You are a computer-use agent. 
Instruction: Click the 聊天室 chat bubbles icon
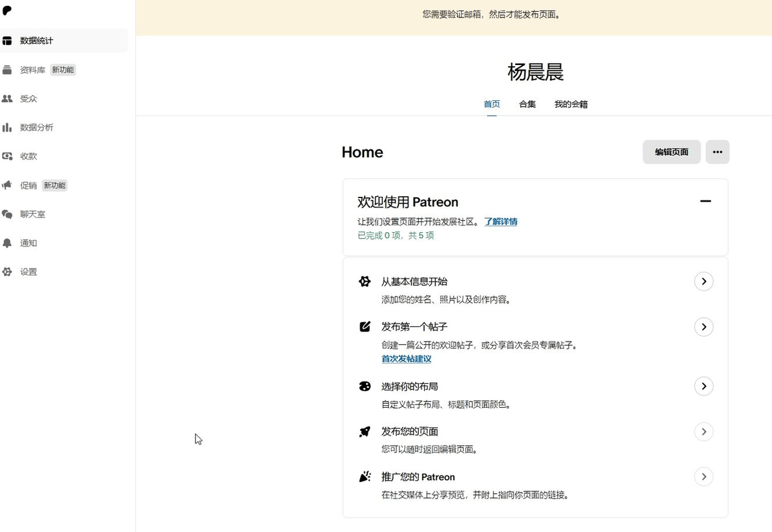click(x=7, y=214)
